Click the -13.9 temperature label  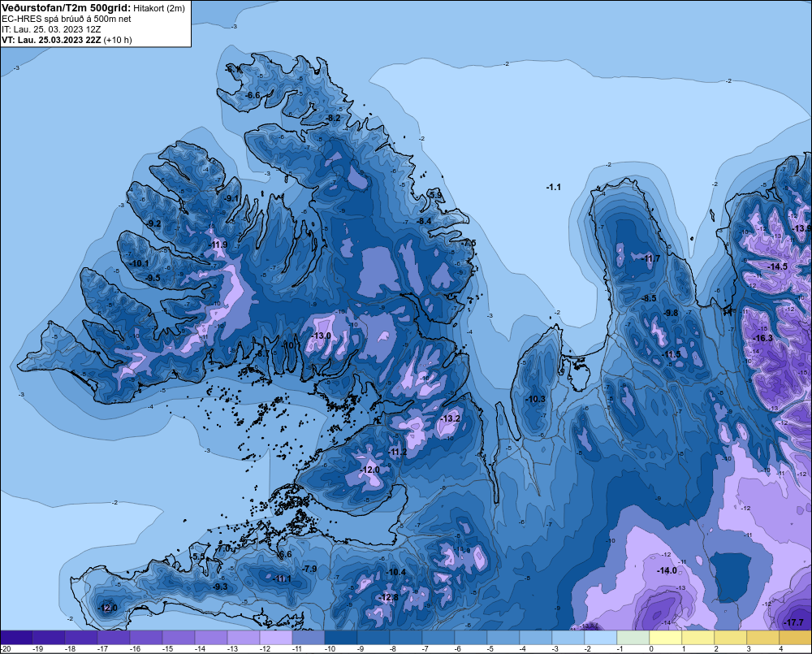pos(802,228)
